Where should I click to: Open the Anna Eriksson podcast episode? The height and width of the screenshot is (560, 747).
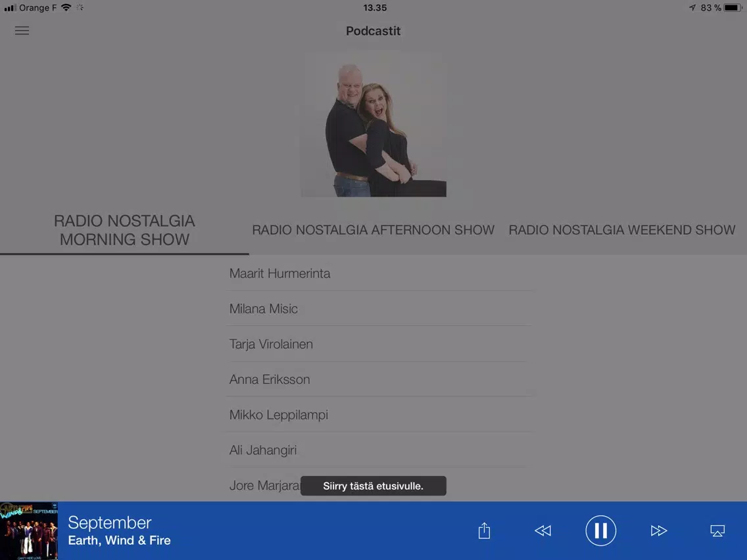[379, 379]
